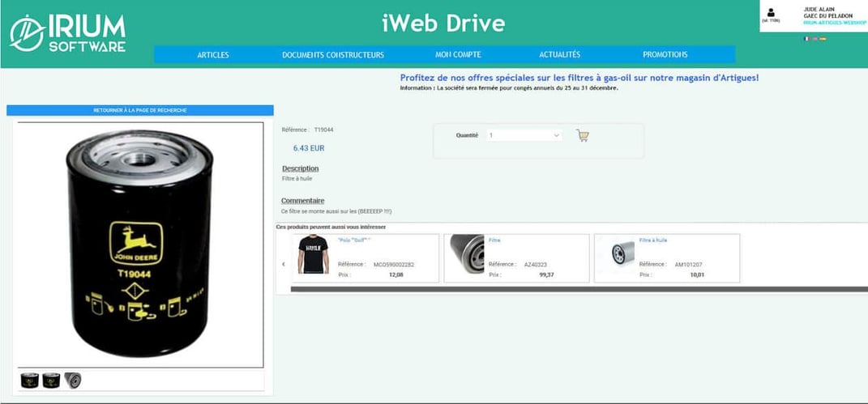Viewport: 868px width, 404px height.
Task: Click the price '6.43 EUR'
Action: [309, 149]
